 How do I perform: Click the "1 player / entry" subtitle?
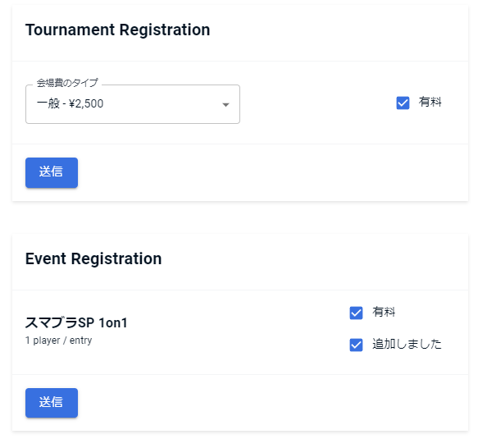59,341
